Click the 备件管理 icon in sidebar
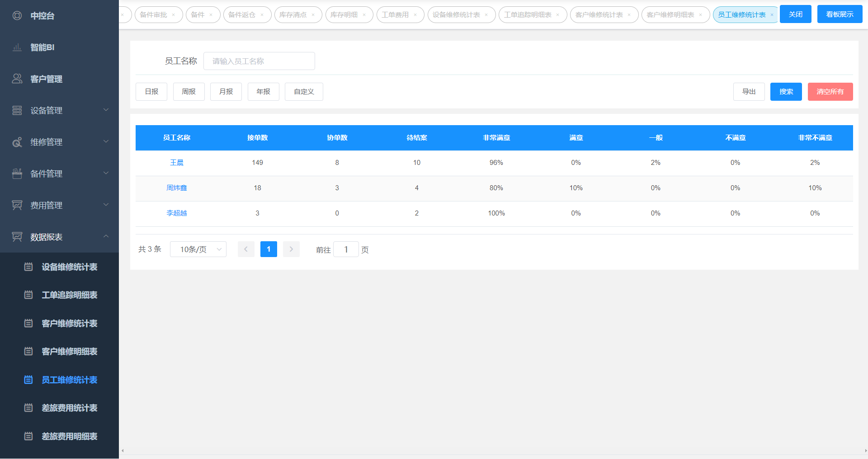The image size is (868, 459). [x=17, y=173]
